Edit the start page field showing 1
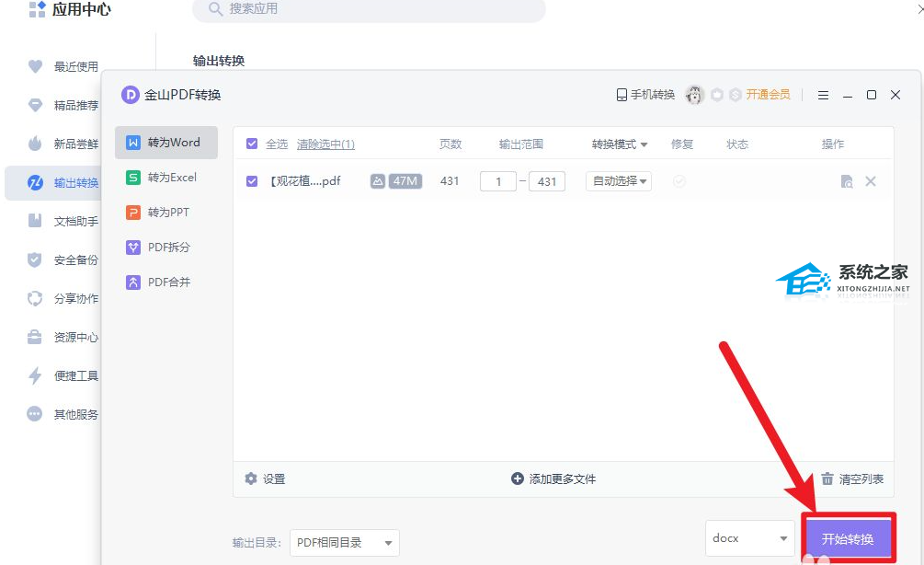The height and width of the screenshot is (565, 924). click(498, 181)
